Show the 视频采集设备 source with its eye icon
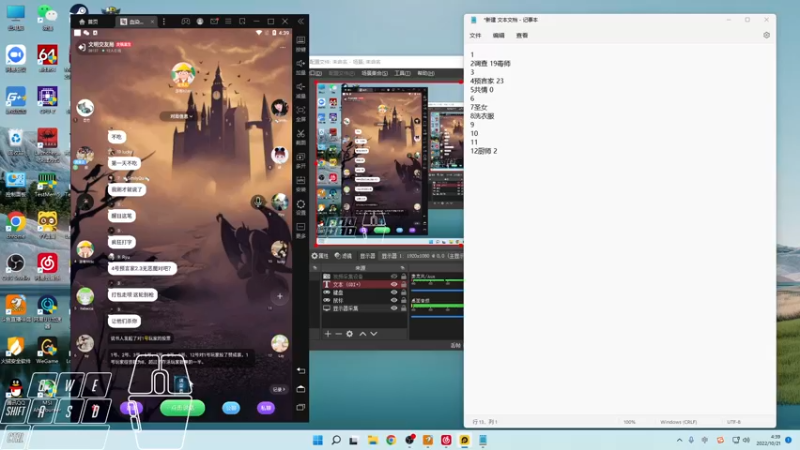This screenshot has height=450, width=800. 394,276
